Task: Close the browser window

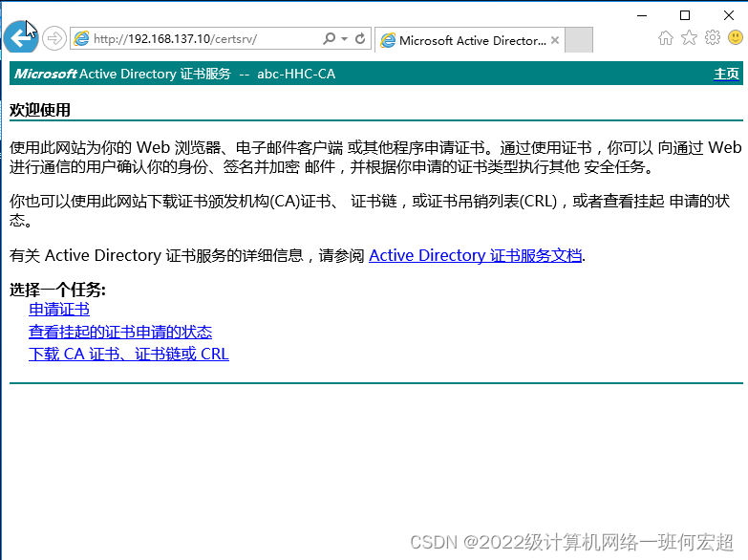Action: (x=729, y=15)
